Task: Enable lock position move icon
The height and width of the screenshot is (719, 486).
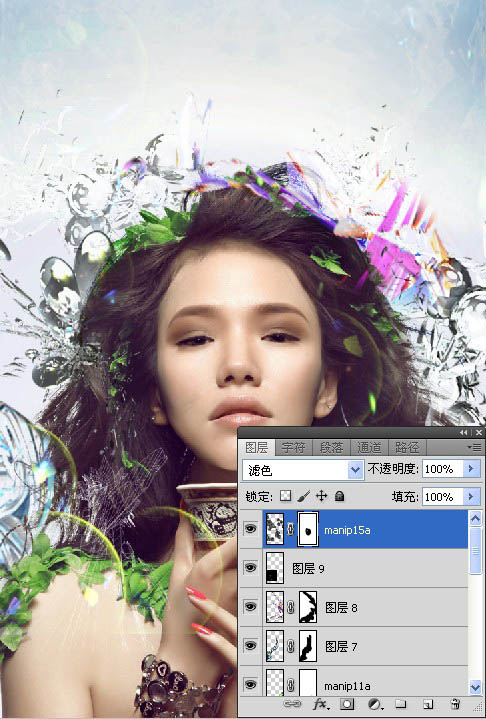Action: 321,496
